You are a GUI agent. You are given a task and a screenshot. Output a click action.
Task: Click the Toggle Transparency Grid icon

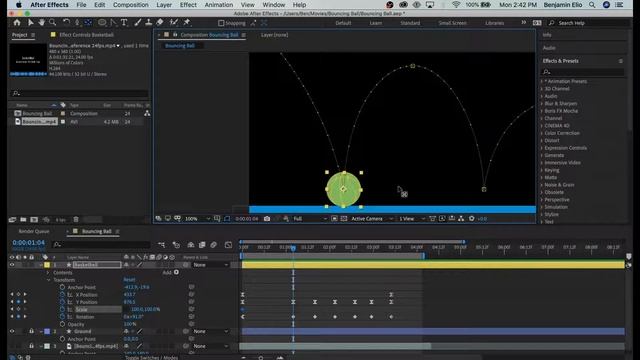(x=344, y=219)
